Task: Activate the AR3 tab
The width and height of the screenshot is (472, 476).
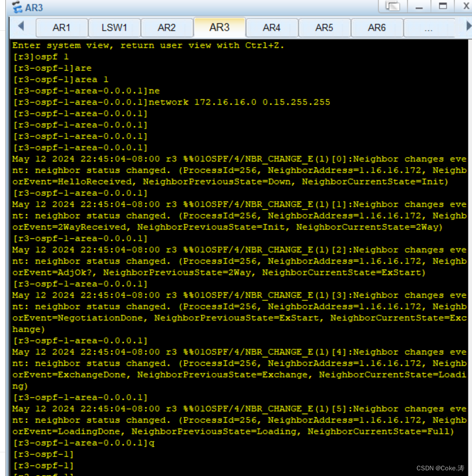Action: coord(219,28)
